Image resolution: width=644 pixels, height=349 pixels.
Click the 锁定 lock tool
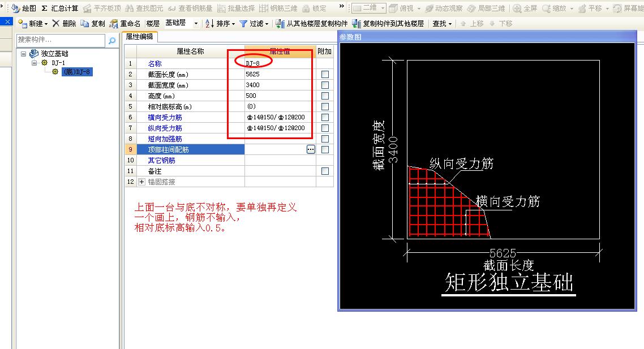pyautogui.click(x=314, y=8)
